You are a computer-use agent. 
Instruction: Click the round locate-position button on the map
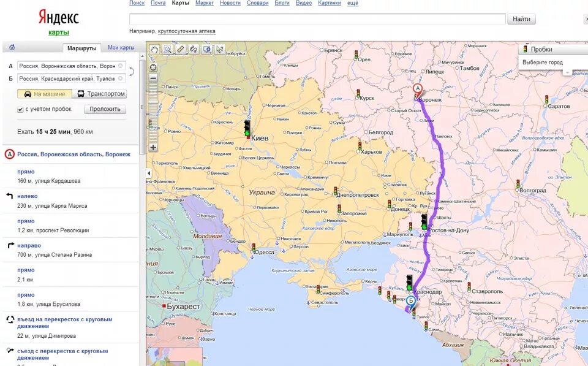[x=153, y=67]
